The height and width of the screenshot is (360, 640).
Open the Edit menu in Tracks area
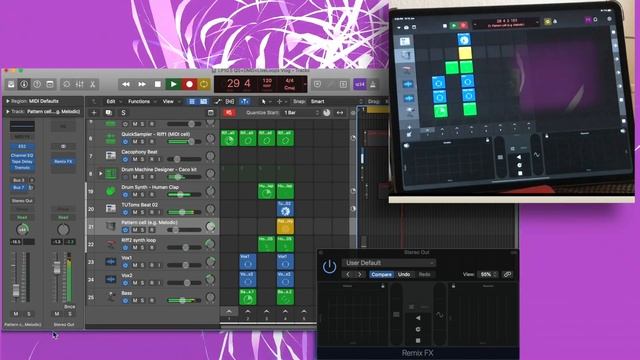(111, 102)
